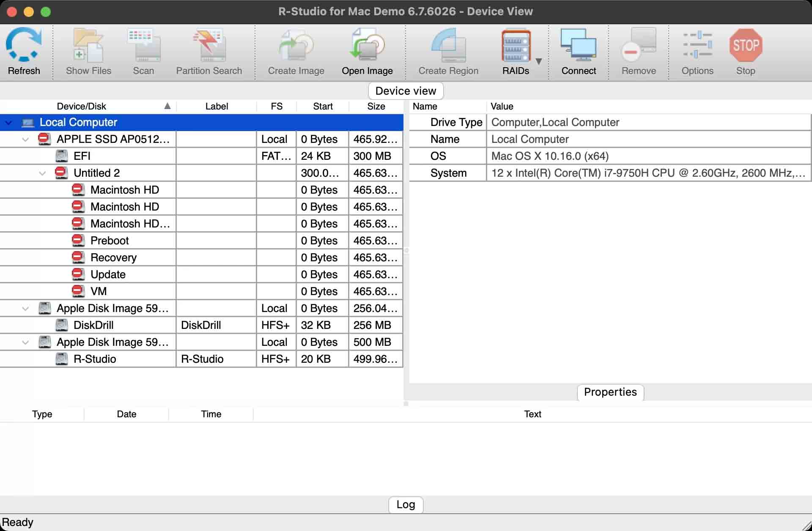The height and width of the screenshot is (531, 812).
Task: Open the Log tab
Action: 406,504
